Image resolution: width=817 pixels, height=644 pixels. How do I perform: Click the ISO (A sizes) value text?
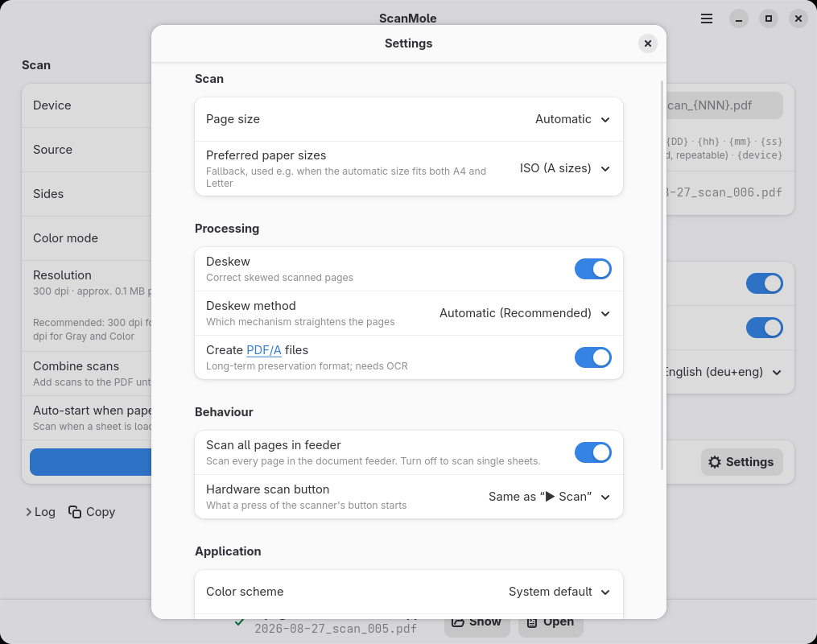pyautogui.click(x=555, y=168)
